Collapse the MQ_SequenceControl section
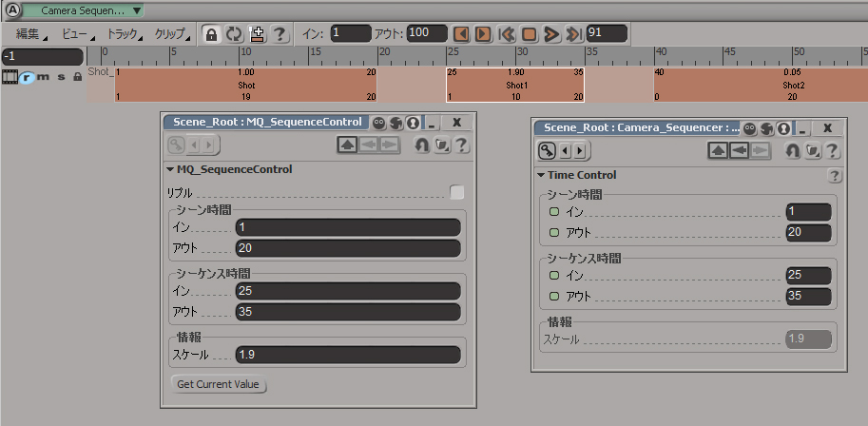 click(170, 169)
